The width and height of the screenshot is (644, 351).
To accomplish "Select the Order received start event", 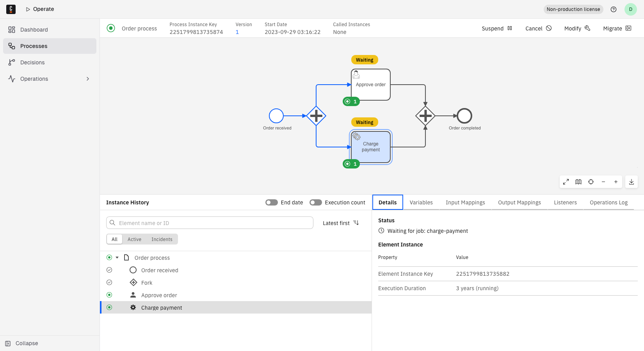I will coord(276,116).
